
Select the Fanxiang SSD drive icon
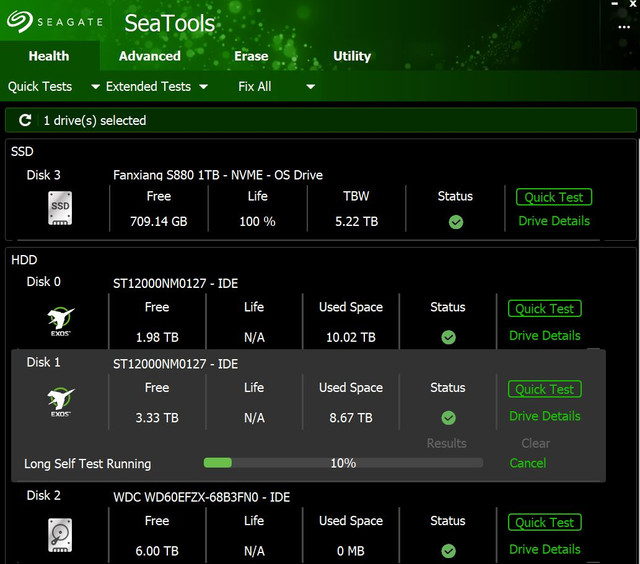61,208
